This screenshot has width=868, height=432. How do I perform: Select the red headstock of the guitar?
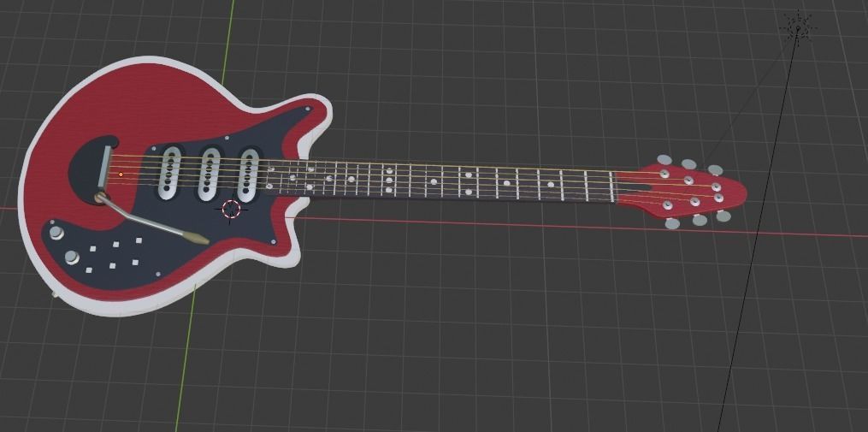click(x=681, y=192)
